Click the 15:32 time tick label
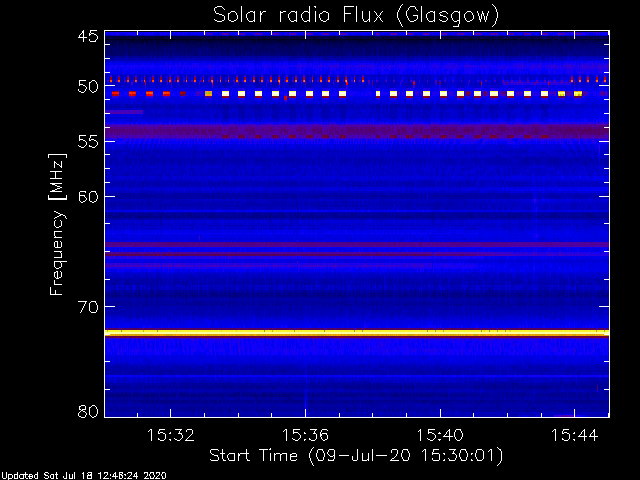This screenshot has height=480, width=640. [x=171, y=435]
